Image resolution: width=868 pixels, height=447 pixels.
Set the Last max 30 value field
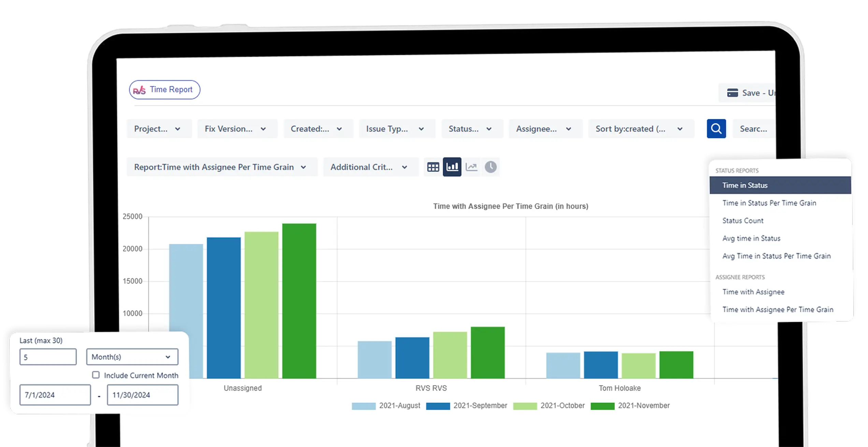pyautogui.click(x=48, y=357)
